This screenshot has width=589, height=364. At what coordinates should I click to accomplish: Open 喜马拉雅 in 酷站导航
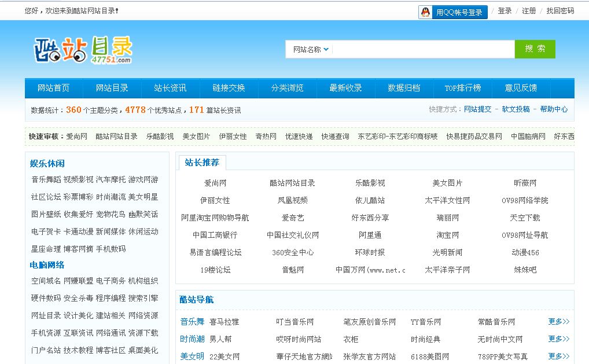pyautogui.click(x=224, y=322)
